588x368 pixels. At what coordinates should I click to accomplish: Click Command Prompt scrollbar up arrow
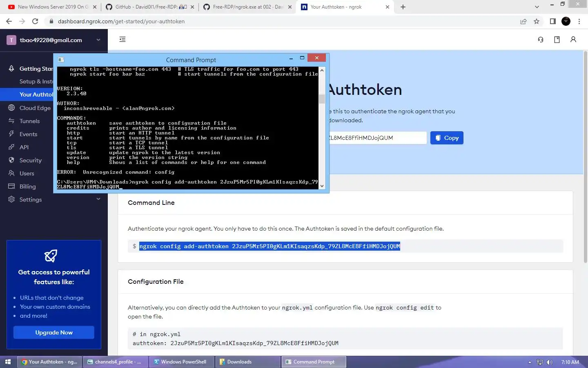322,70
